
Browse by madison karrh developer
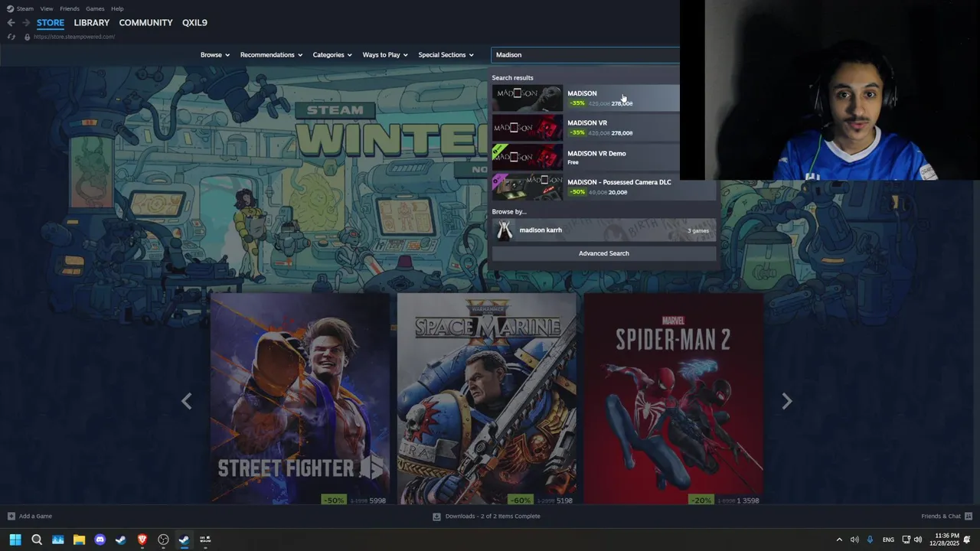[x=604, y=230]
